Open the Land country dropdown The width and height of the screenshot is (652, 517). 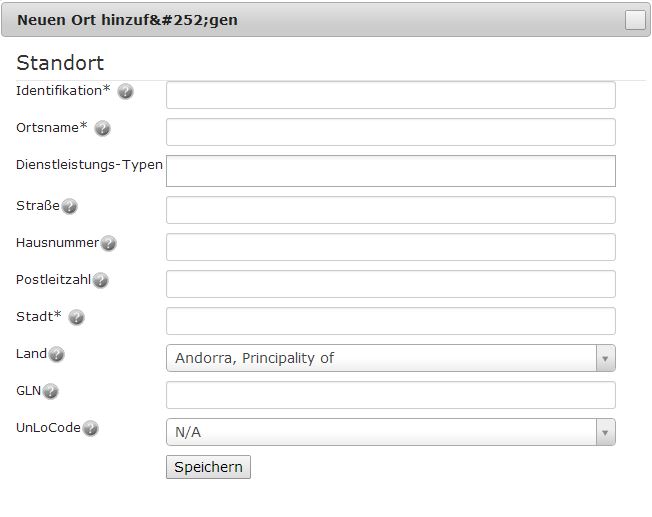(x=390, y=358)
